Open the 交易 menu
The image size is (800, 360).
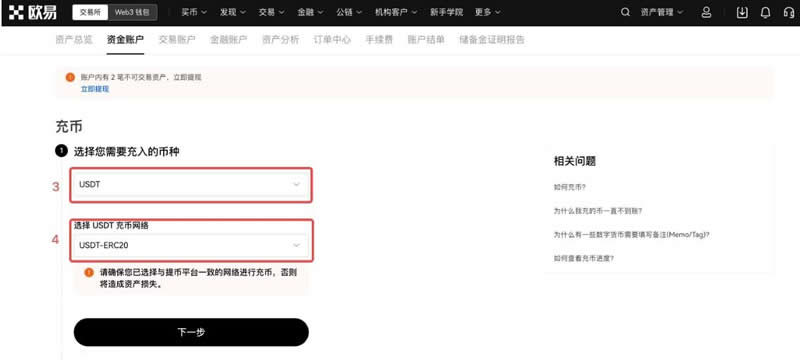coord(271,12)
